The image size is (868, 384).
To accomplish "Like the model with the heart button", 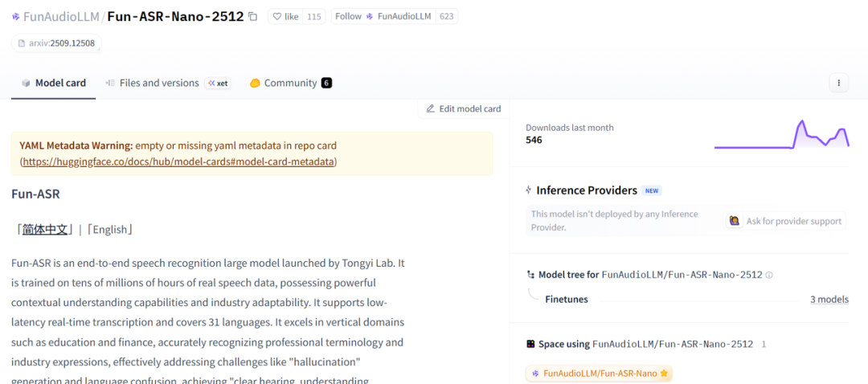I will (285, 16).
